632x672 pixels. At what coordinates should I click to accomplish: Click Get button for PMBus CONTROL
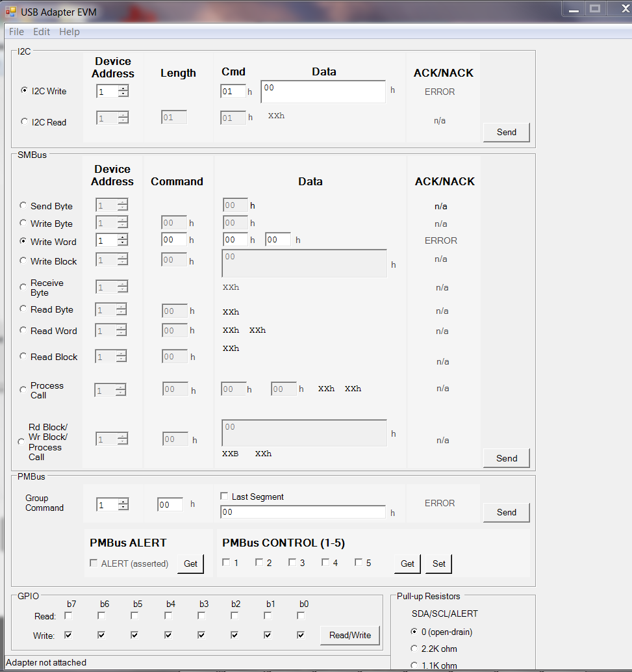[x=407, y=563]
